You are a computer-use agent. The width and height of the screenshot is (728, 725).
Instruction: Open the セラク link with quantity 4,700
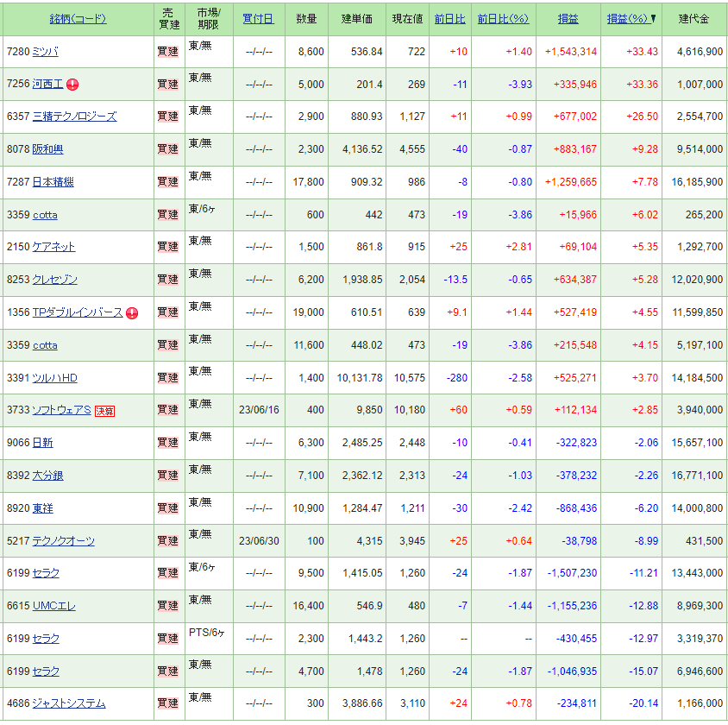[46, 671]
